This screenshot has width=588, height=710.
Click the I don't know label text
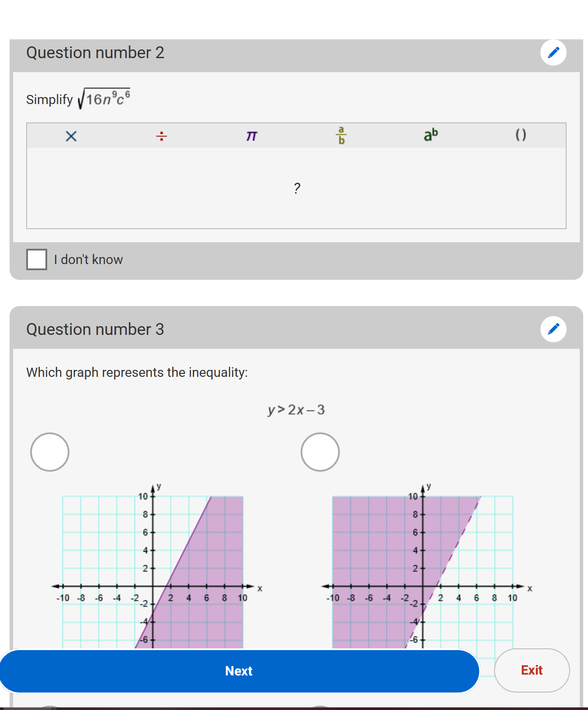click(x=89, y=259)
